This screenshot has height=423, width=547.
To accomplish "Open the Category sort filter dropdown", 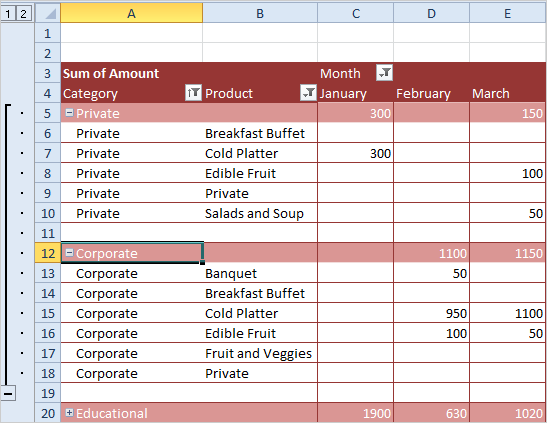I will coord(193,93).
